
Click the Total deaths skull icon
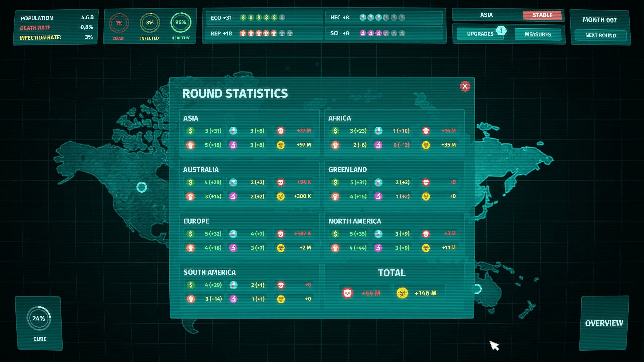tap(347, 293)
